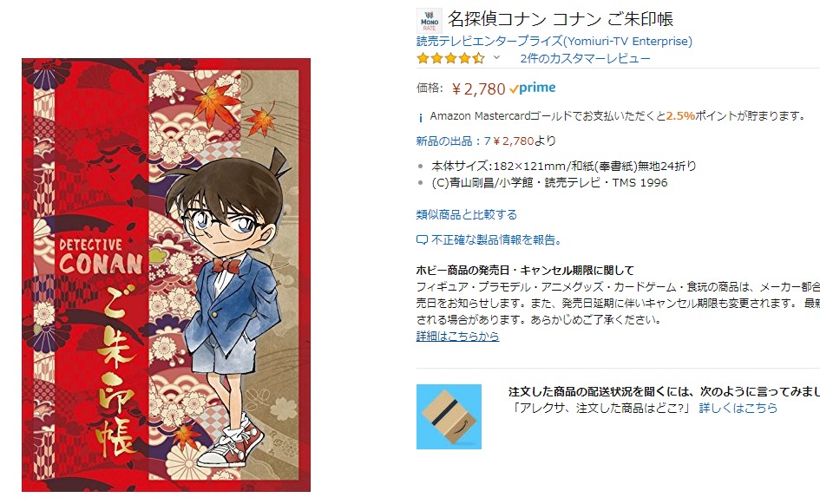The height and width of the screenshot is (504, 820).
Task: Click the star rating icons
Action: [450, 59]
